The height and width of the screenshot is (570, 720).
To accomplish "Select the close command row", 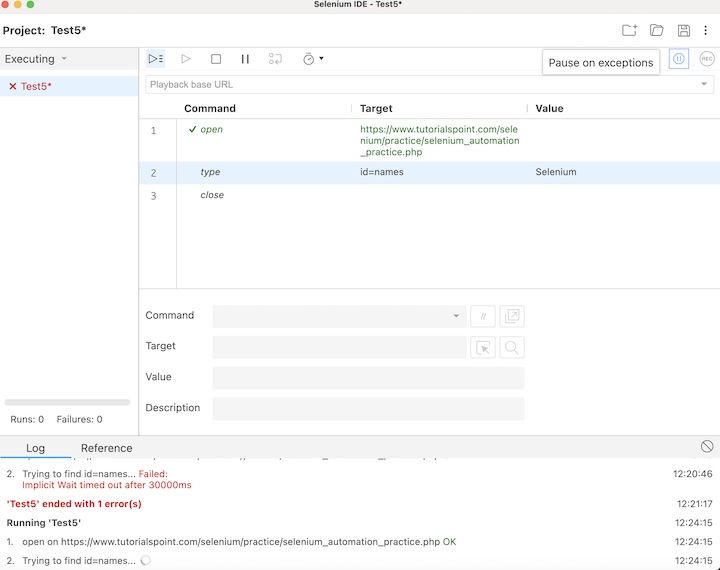I will (x=212, y=195).
